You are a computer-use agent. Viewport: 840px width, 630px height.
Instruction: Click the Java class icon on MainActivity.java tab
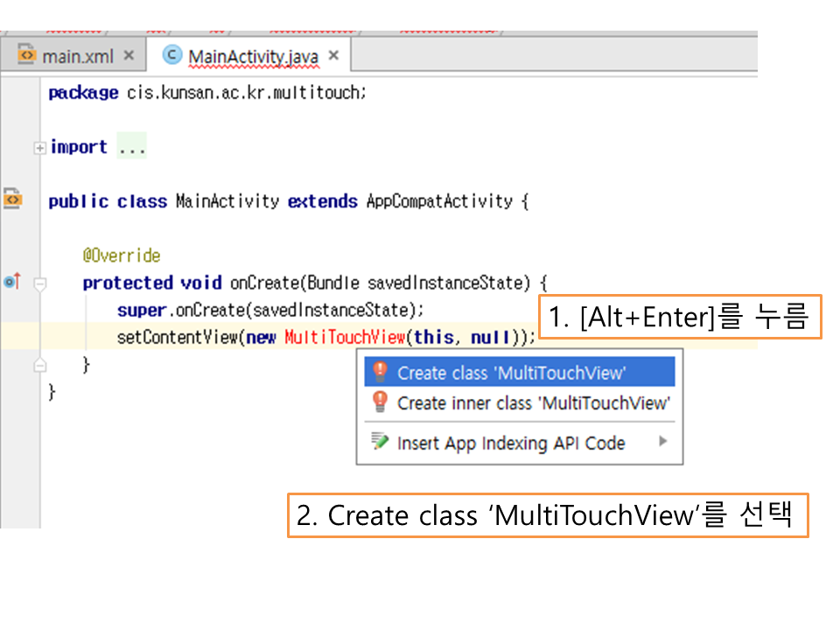[173, 56]
